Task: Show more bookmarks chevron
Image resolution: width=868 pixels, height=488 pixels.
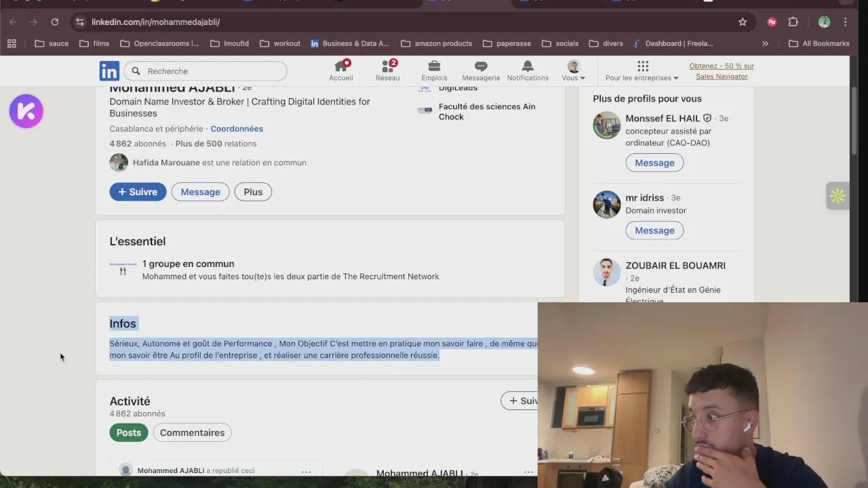Action: 765,43
